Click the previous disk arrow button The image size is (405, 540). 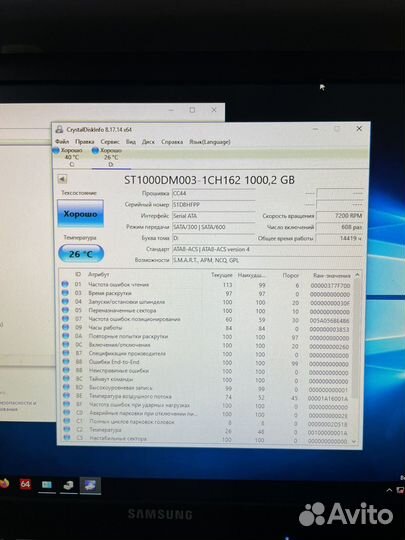click(62, 179)
